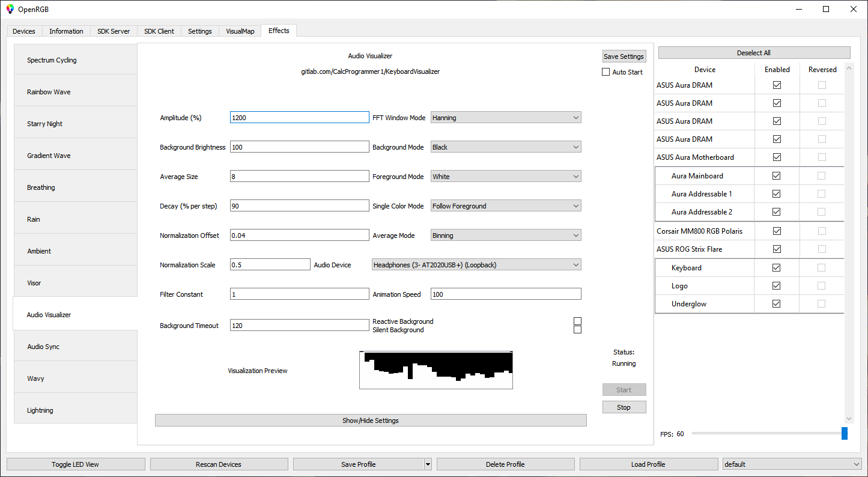Choose the Audio Device Headphones dropdown
Viewport: 868px width, 477px height.
476,265
